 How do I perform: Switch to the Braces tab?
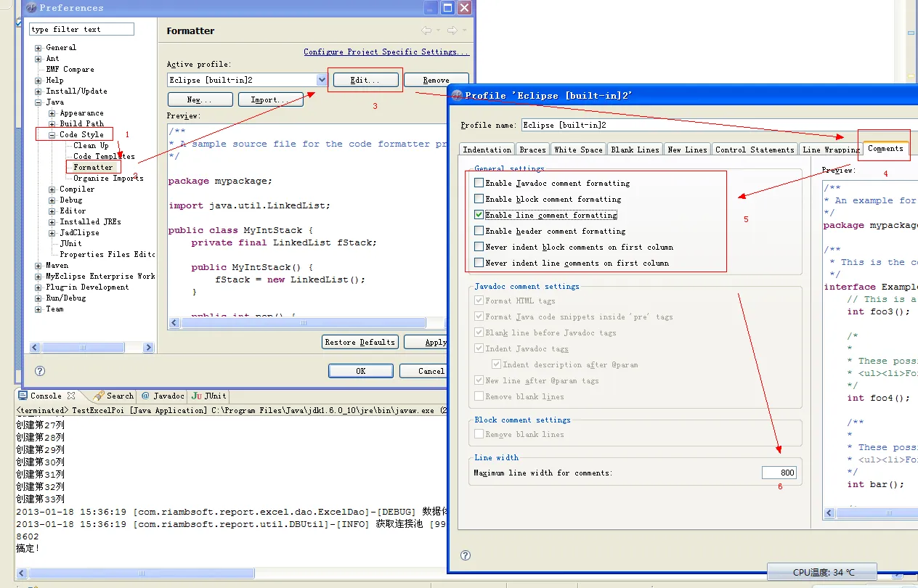(532, 150)
